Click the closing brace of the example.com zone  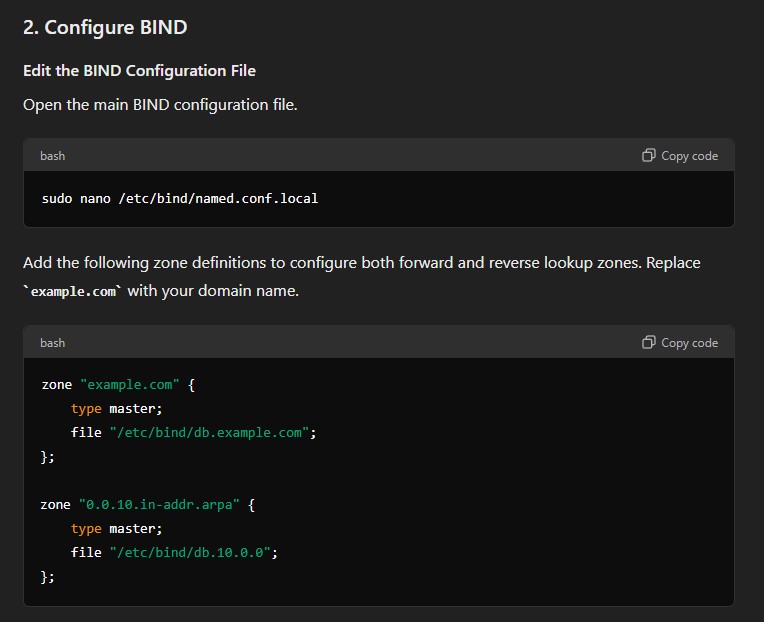coord(47,457)
